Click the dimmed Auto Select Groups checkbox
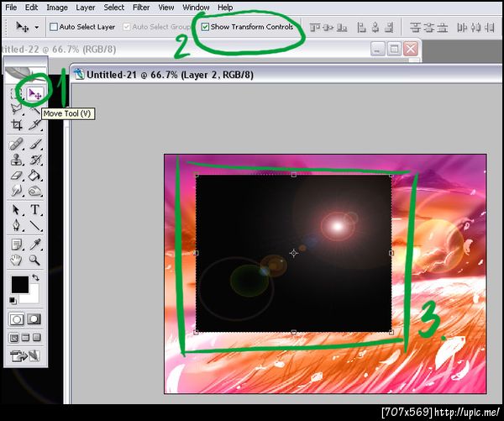This screenshot has width=504, height=421. 127,27
